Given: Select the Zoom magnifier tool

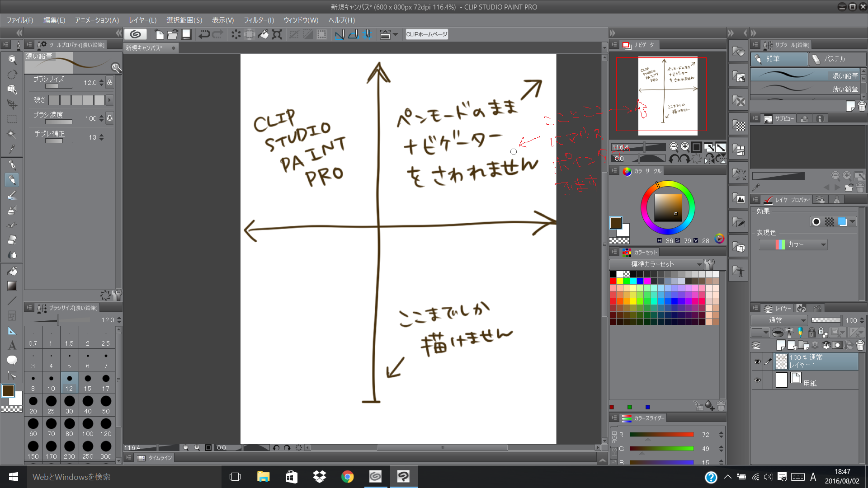Looking at the screenshot, I should click(12, 60).
